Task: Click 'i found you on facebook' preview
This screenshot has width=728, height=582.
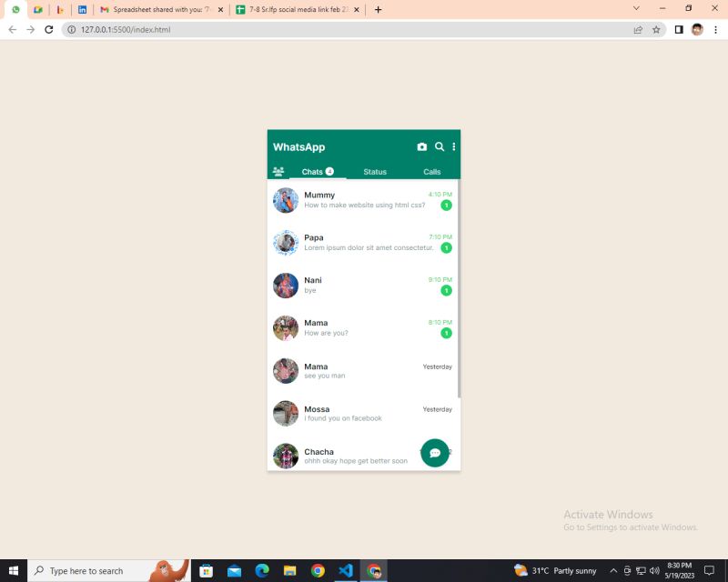Action: coord(343,418)
